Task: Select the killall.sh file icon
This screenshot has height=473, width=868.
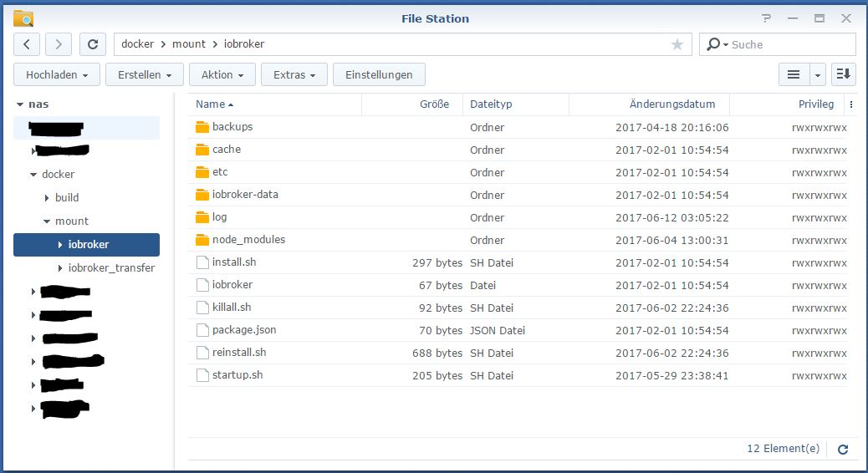Action: pyautogui.click(x=202, y=308)
